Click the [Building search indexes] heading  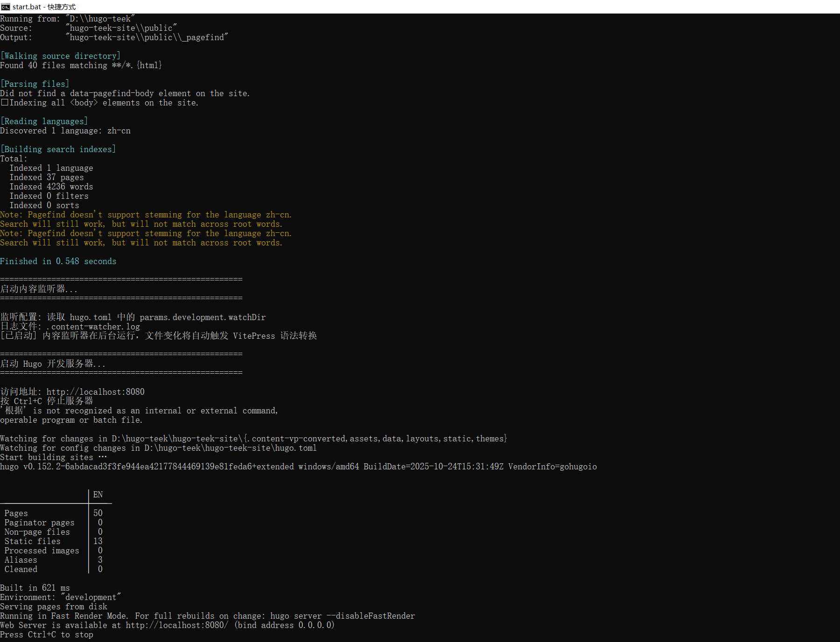[x=58, y=149]
